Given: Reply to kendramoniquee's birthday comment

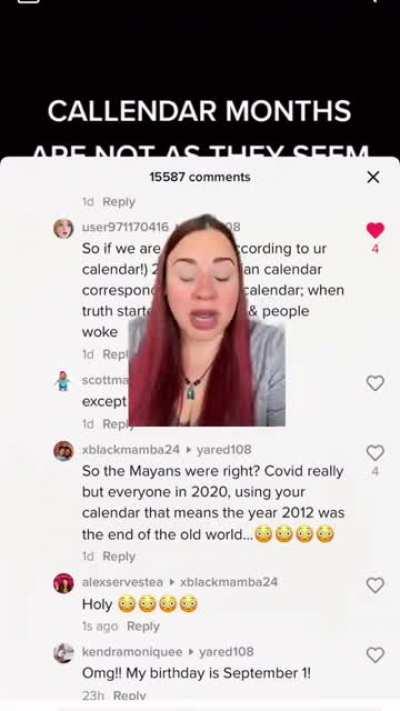Looking at the screenshot, I should [x=129, y=695].
